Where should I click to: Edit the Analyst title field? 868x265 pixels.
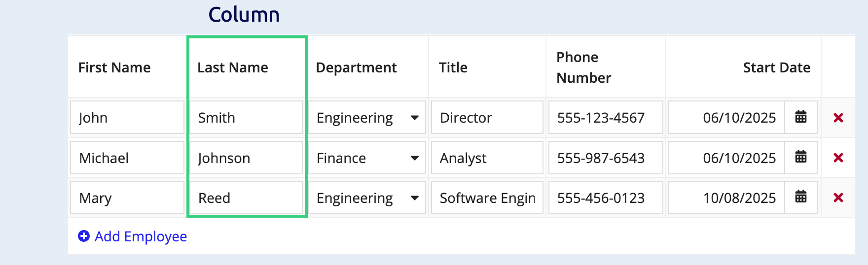coord(487,158)
